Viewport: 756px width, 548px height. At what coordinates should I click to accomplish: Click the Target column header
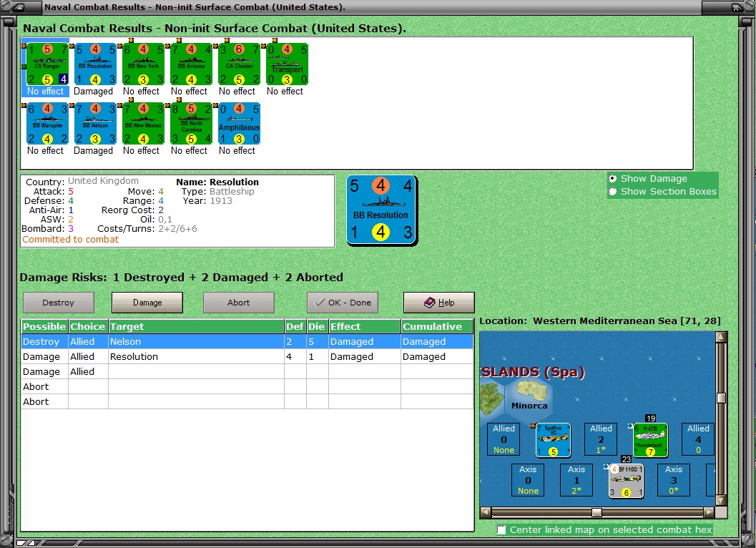click(x=196, y=326)
